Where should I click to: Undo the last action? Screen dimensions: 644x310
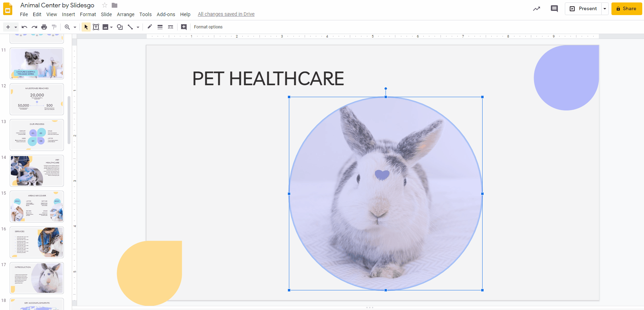click(24, 27)
